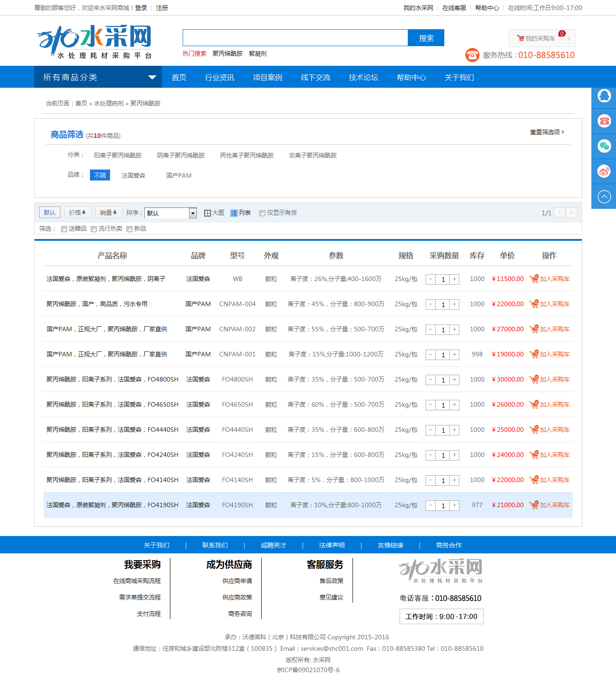Open the WeChat sidebar icon
This screenshot has width=616, height=674.
pyautogui.click(x=604, y=146)
